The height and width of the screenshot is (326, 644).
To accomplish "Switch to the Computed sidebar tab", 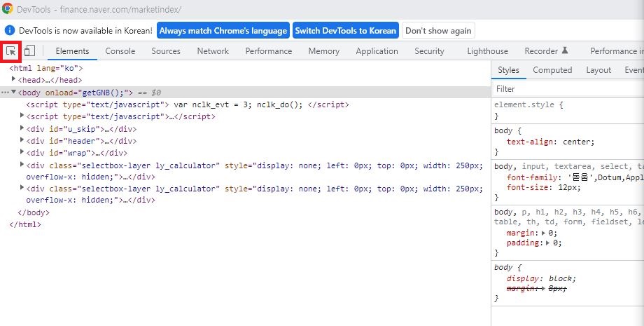I will pos(552,70).
